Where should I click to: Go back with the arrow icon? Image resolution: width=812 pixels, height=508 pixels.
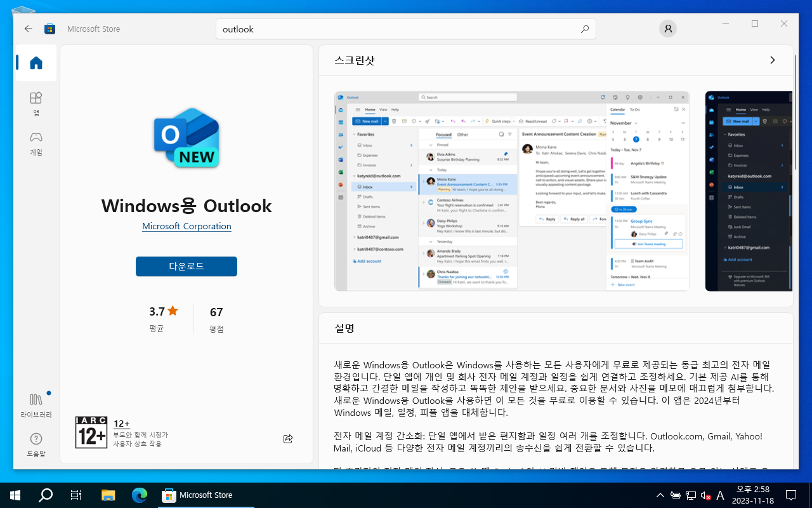point(28,29)
